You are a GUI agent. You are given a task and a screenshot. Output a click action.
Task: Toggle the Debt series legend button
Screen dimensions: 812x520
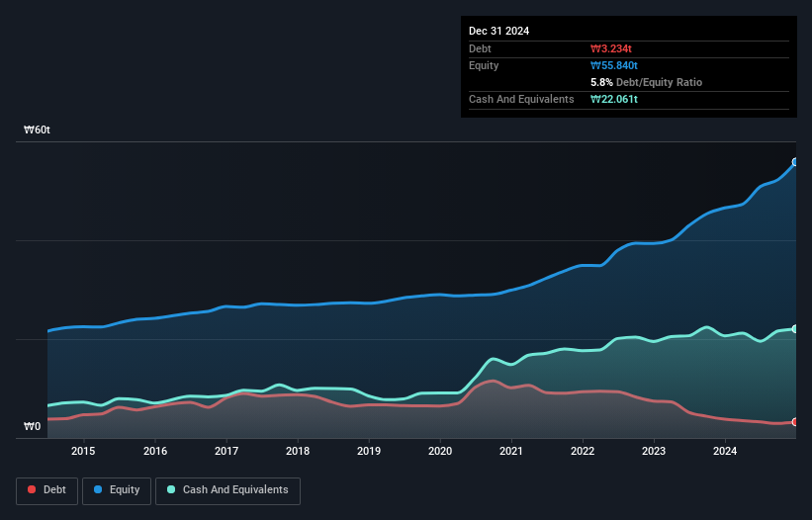tap(47, 490)
